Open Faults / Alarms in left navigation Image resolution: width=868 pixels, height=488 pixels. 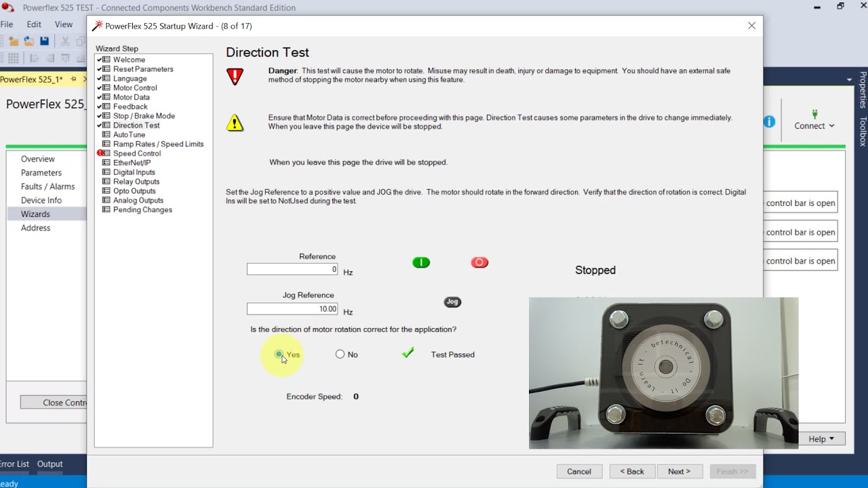pos(47,186)
